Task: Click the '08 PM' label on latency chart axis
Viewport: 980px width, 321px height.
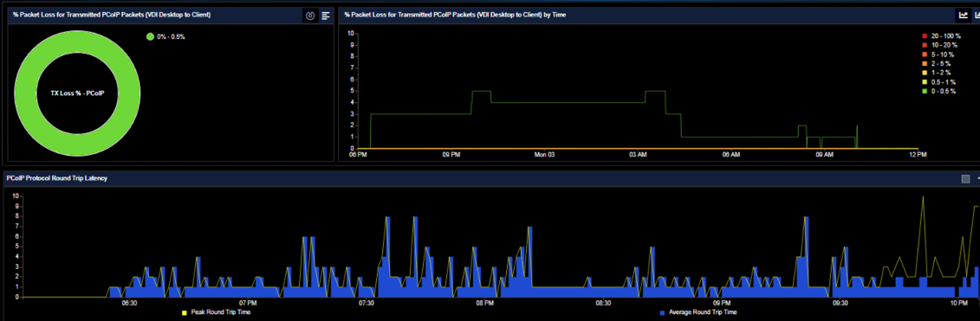Action: (484, 303)
